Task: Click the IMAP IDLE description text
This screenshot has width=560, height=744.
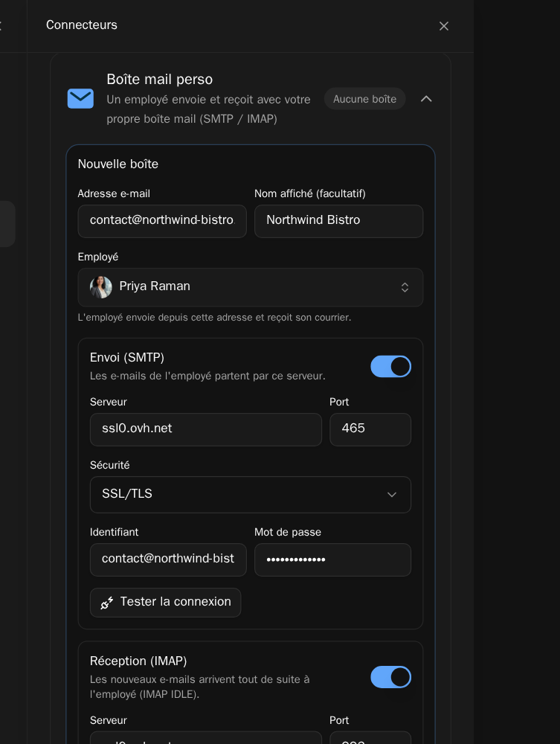Action: point(199,687)
